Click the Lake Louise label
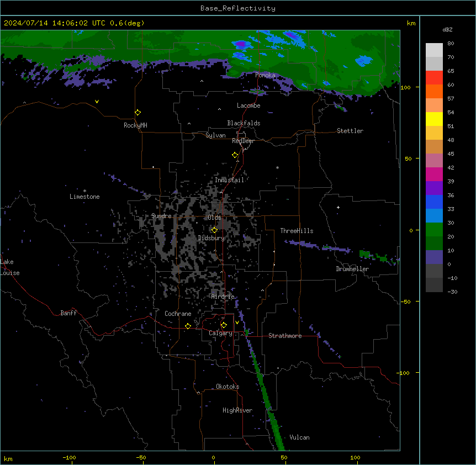The image size is (476, 465). pyautogui.click(x=10, y=267)
